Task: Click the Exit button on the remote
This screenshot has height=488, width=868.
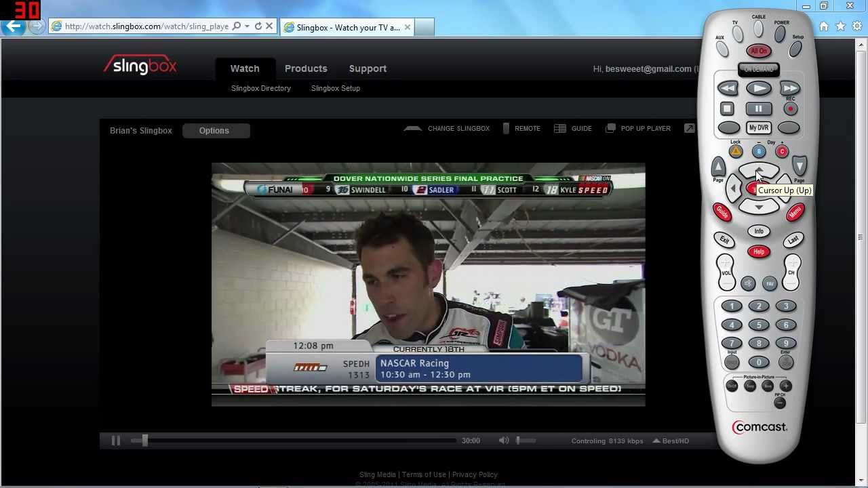Action: tap(724, 240)
